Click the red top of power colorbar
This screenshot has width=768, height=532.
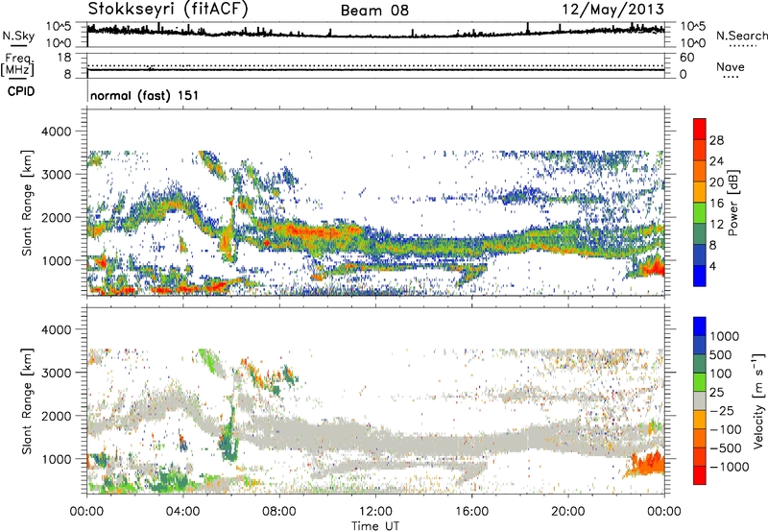point(700,129)
